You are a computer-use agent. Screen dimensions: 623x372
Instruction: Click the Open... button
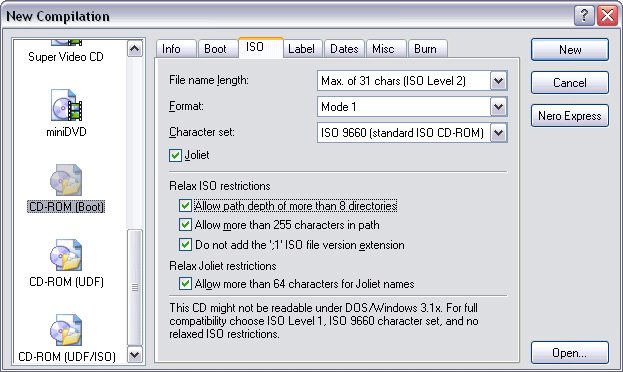pyautogui.click(x=570, y=353)
